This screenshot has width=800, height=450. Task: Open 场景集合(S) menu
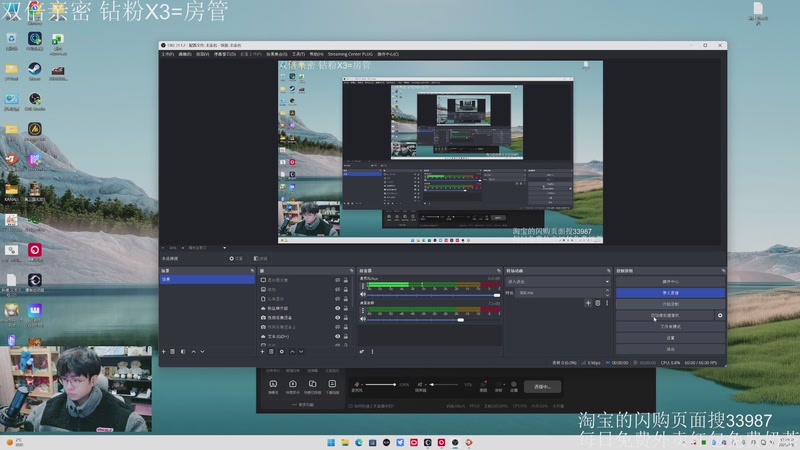[x=277, y=54]
